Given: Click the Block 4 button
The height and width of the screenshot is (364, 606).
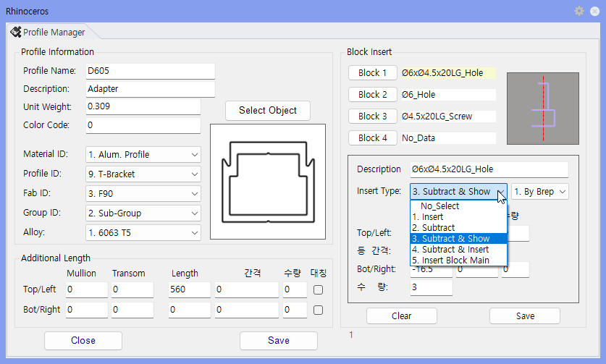Looking at the screenshot, I should tap(373, 137).
